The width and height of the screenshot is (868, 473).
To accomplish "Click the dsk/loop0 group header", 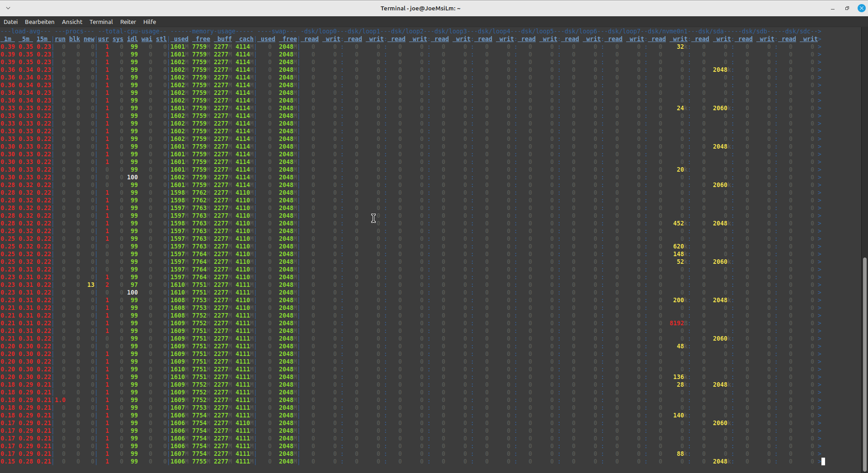I will tap(321, 31).
